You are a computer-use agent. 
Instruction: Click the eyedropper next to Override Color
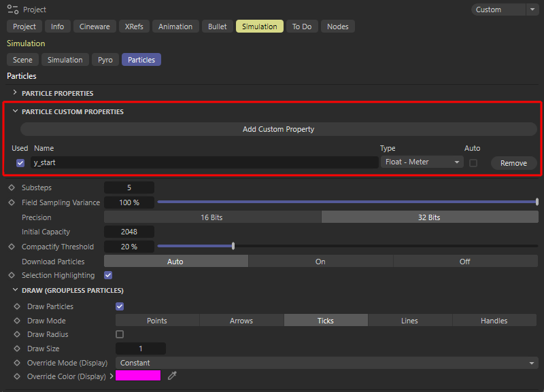(172, 376)
